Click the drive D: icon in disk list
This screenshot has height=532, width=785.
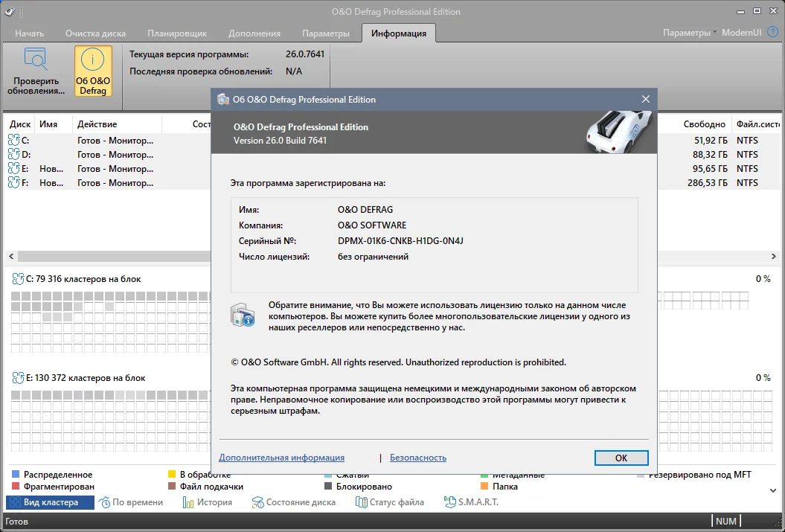(x=13, y=155)
